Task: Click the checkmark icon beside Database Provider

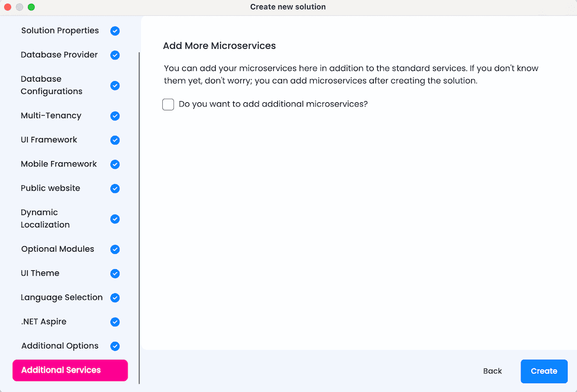Action: (x=115, y=55)
